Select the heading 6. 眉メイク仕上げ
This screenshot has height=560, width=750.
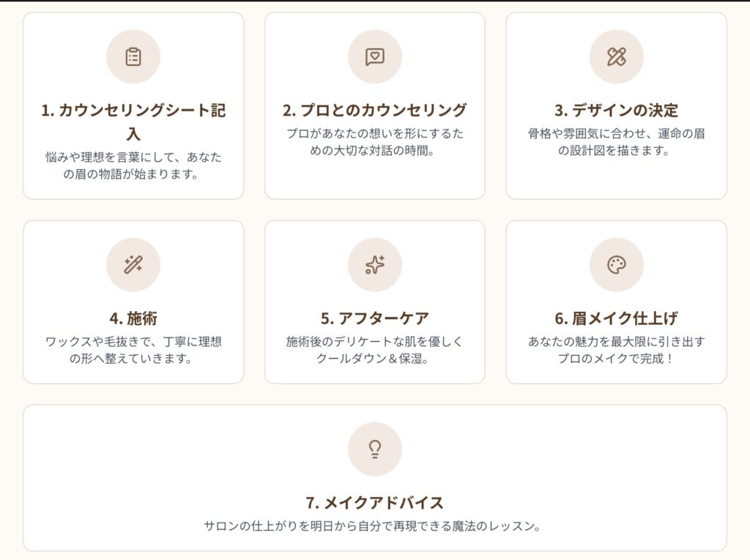[x=616, y=318]
